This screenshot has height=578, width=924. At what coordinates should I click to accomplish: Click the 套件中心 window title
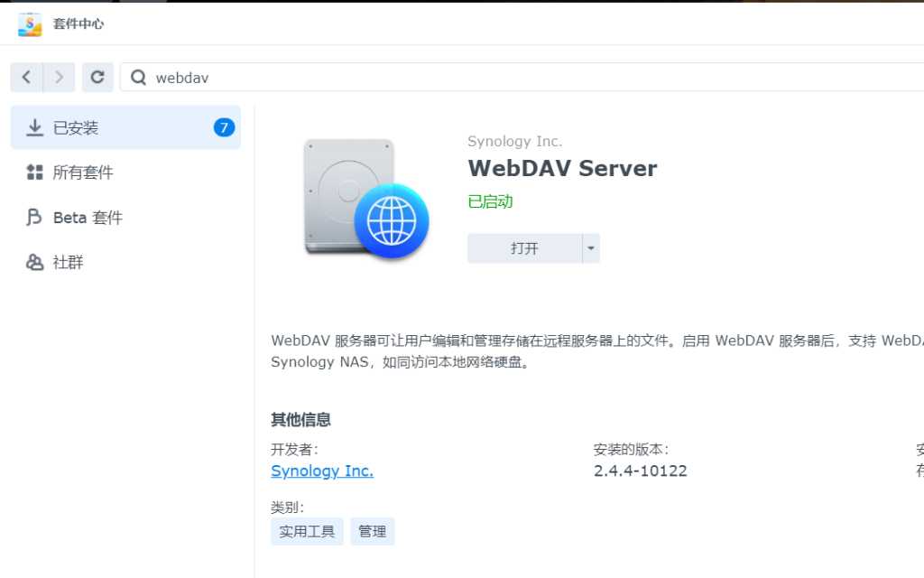click(x=79, y=23)
